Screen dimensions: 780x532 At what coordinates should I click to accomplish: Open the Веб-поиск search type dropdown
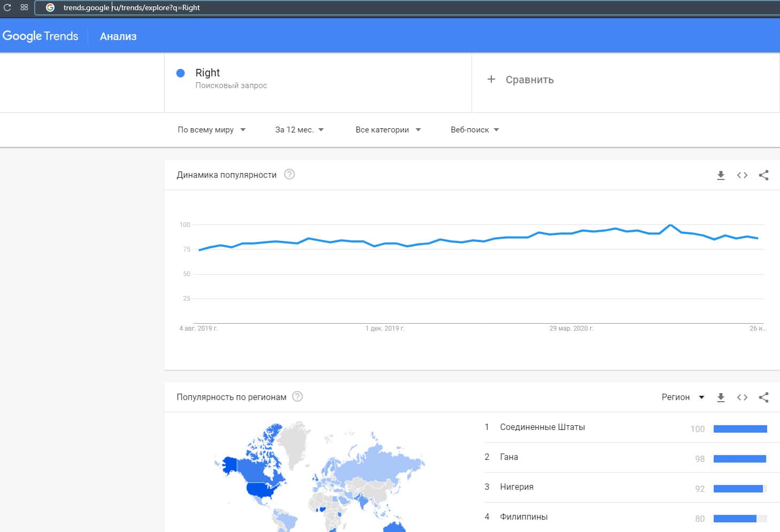click(474, 130)
